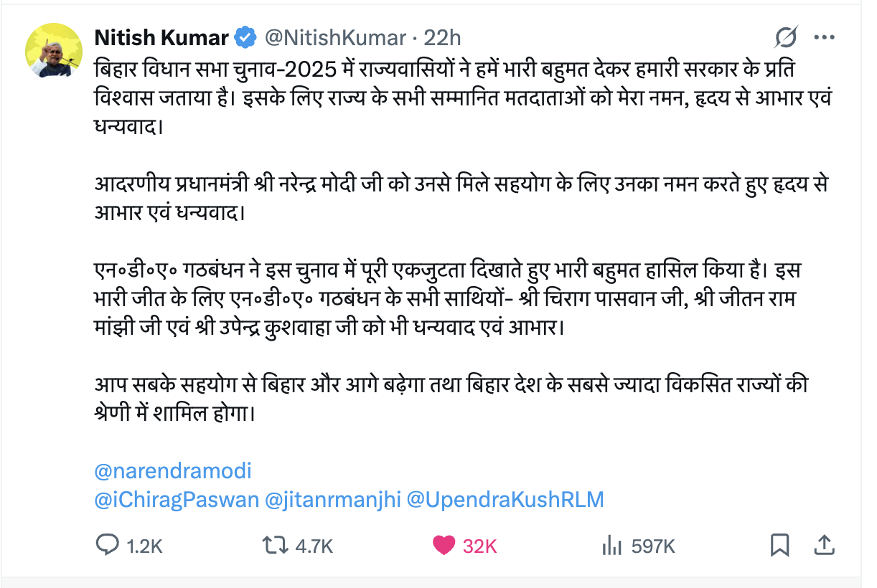The height and width of the screenshot is (588, 877).
Task: Open the view analytics bar-chart icon
Action: (611, 546)
